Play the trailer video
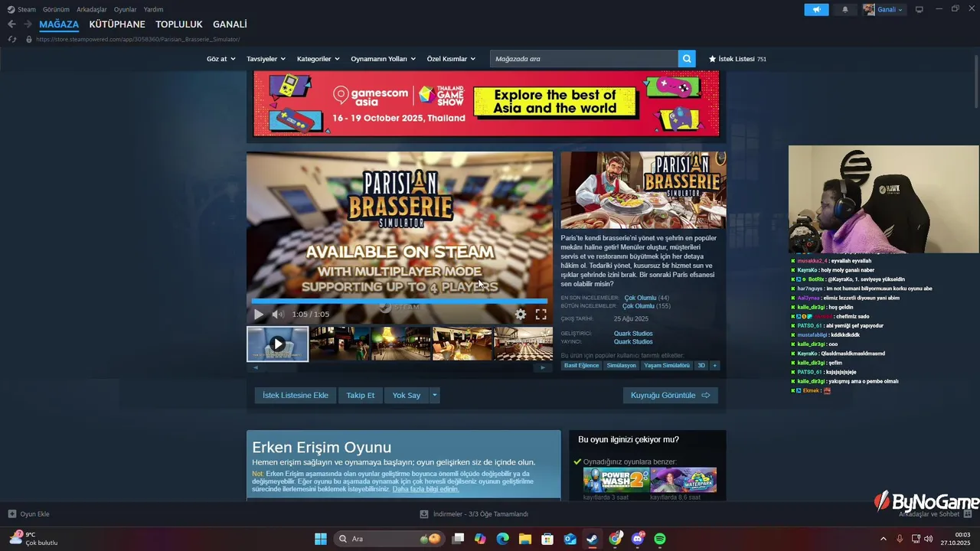The height and width of the screenshot is (551, 980). 259,315
